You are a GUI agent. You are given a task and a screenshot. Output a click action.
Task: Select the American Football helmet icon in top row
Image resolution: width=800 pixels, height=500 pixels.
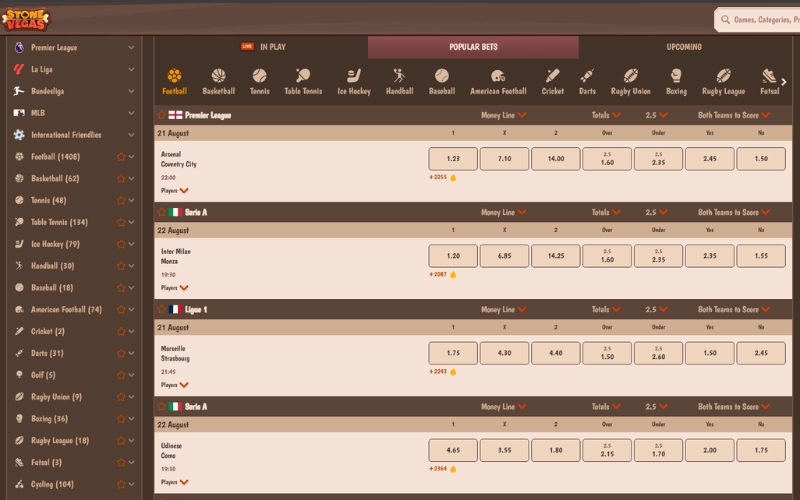[498, 76]
